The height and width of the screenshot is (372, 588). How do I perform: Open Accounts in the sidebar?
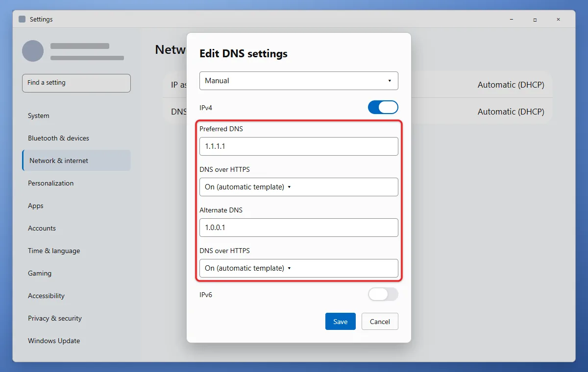pyautogui.click(x=76, y=229)
